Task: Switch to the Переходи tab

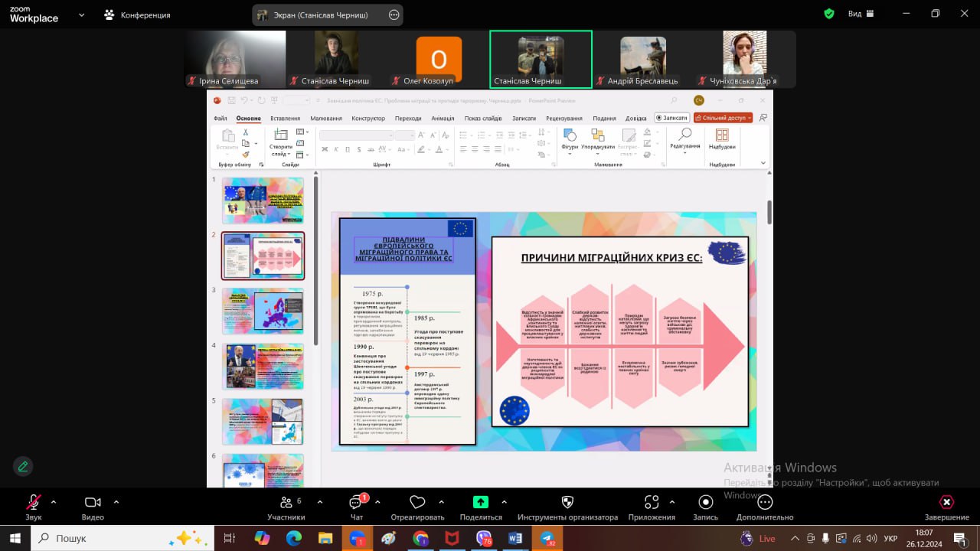Action: point(408,119)
